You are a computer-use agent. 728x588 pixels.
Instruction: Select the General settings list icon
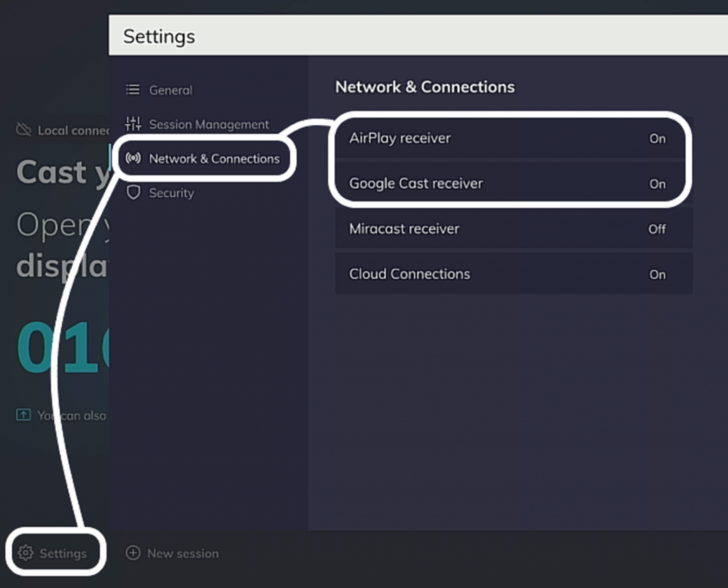coord(133,89)
